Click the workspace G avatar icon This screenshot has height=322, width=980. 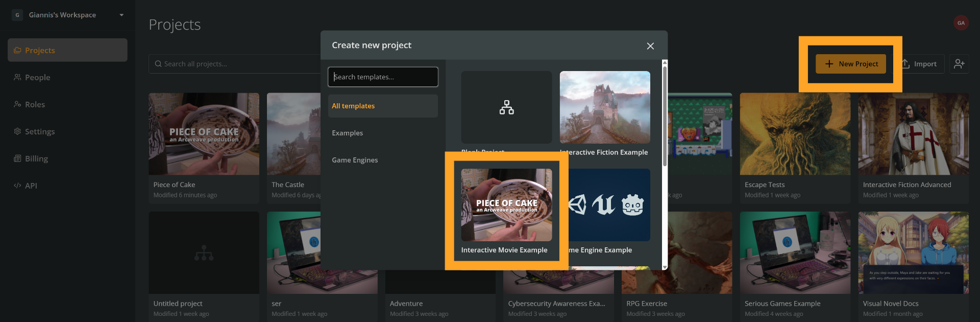point(17,15)
